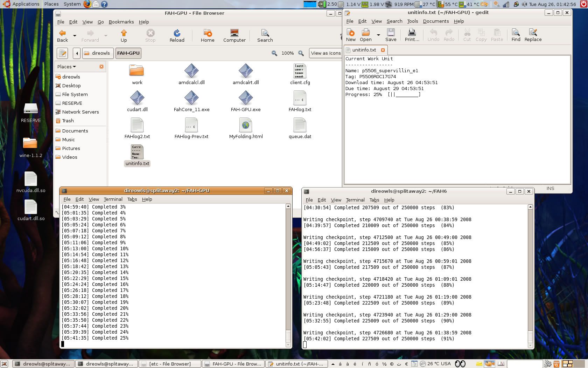
Task: Print the gedit document
Action: pyautogui.click(x=412, y=35)
